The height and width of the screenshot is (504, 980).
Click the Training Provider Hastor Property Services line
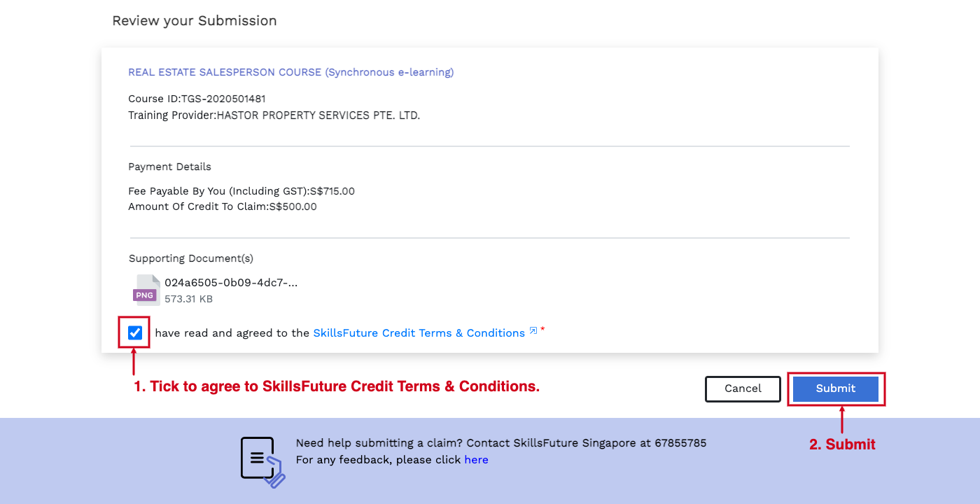pyautogui.click(x=274, y=115)
